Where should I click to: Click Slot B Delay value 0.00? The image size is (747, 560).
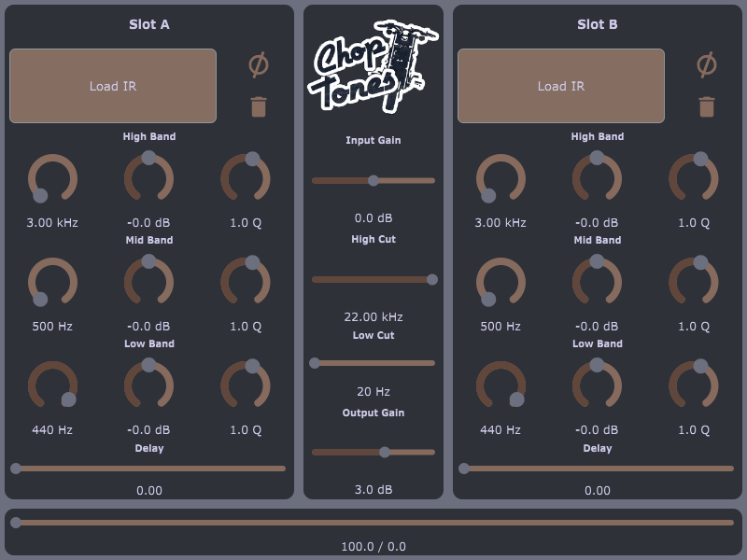tap(598, 491)
